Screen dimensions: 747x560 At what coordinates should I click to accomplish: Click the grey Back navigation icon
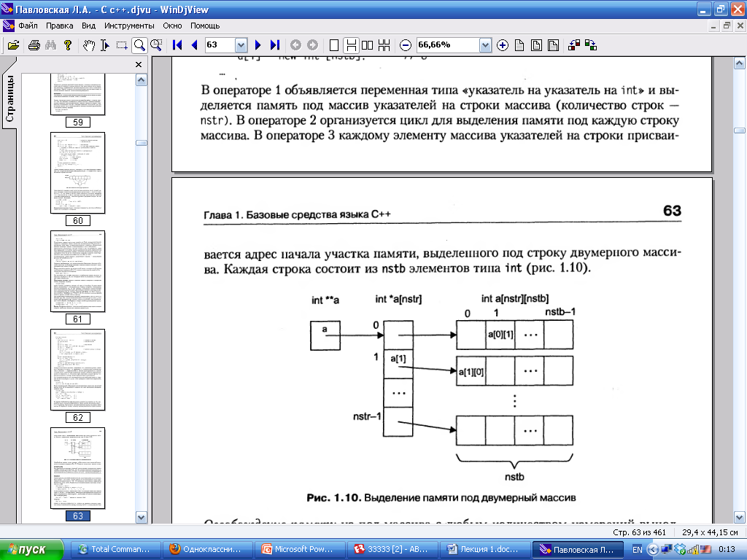tap(296, 45)
